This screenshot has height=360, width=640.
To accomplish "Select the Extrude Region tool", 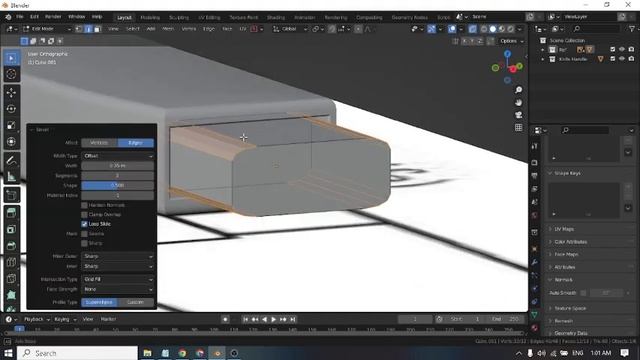I will pyautogui.click(x=11, y=213).
